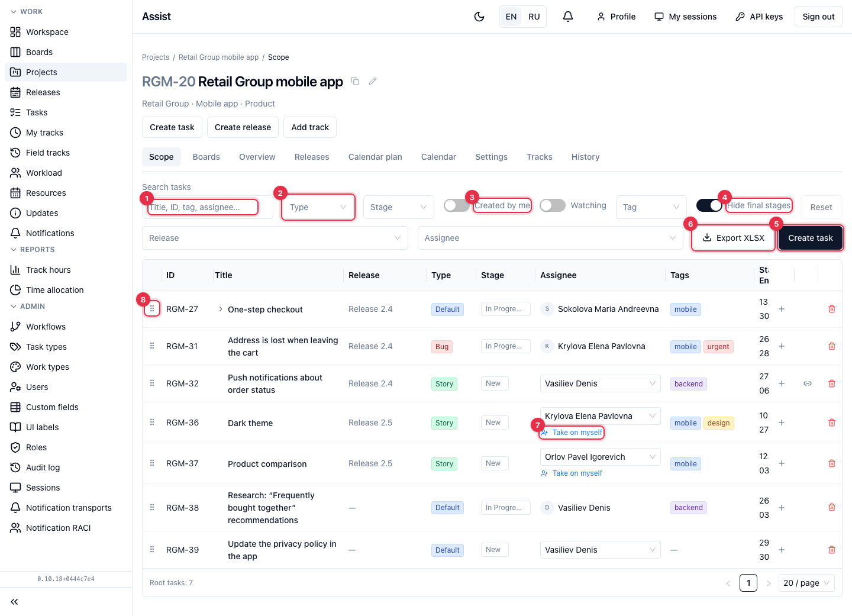Delete task RGM-27 with the trash icon
The image size is (852, 616).
[832, 309]
